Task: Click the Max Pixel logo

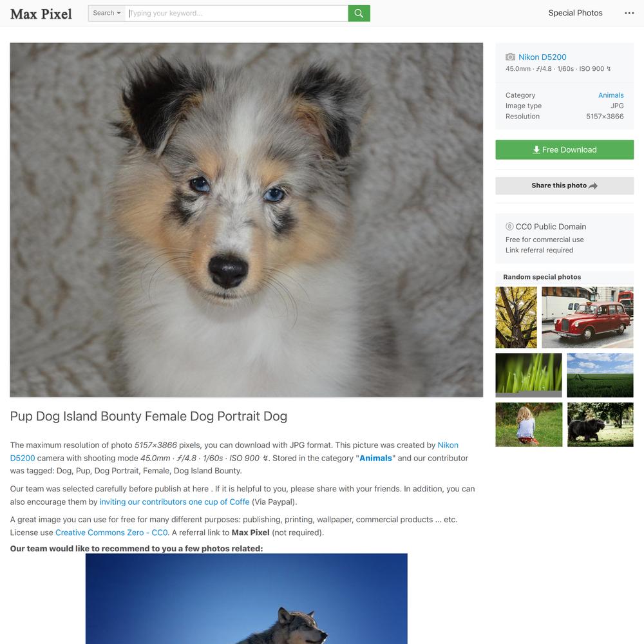Action: [x=41, y=14]
